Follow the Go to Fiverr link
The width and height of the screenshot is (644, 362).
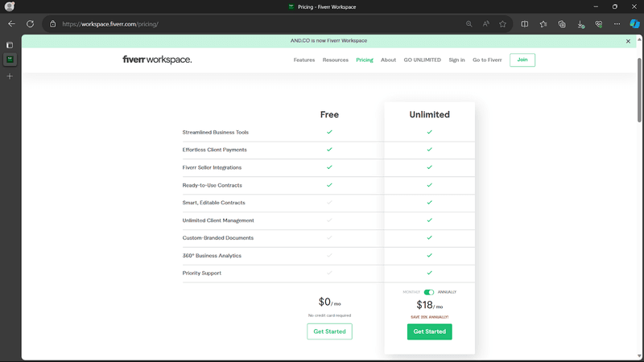(487, 60)
